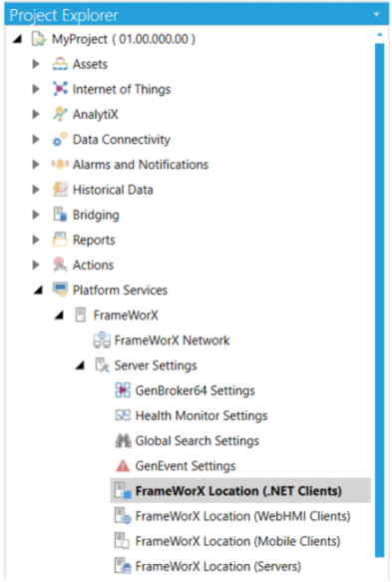Click the MyProject document icon

click(39, 39)
